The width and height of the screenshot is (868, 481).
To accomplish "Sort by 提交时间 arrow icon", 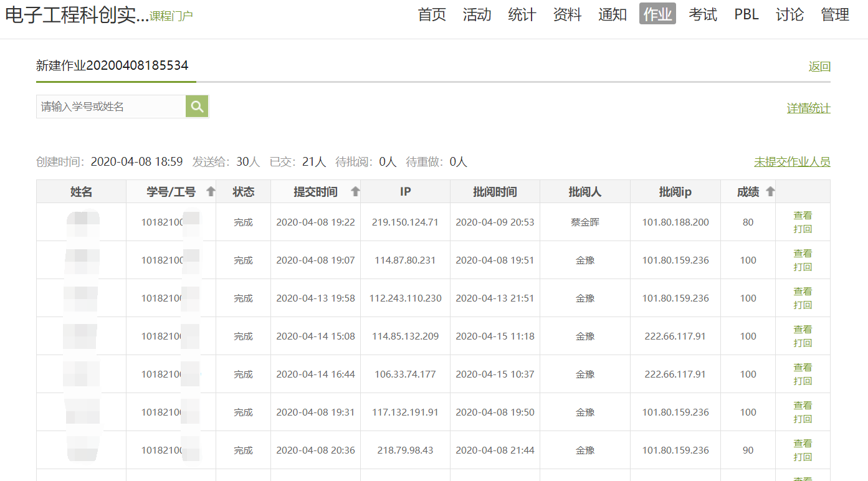I will [x=355, y=192].
